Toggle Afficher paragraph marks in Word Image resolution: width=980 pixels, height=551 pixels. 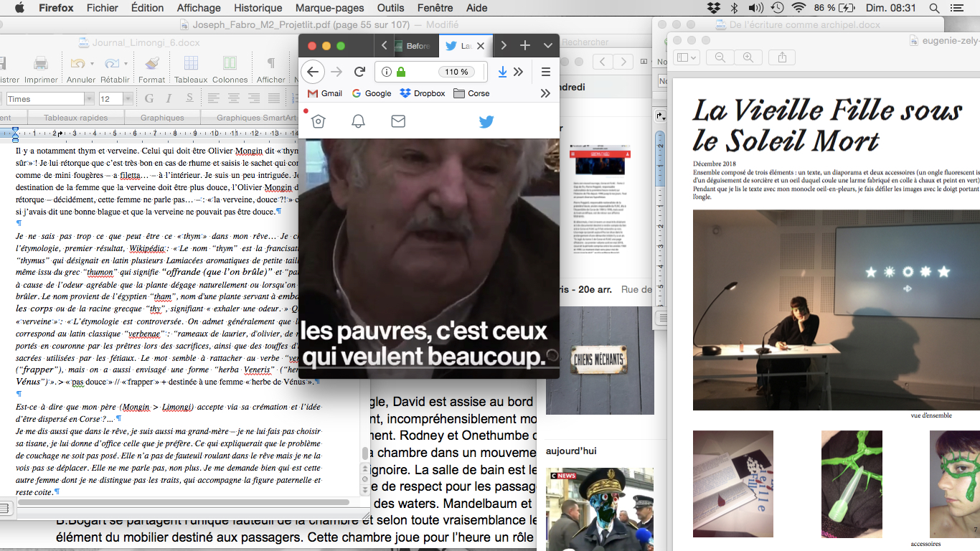[270, 65]
